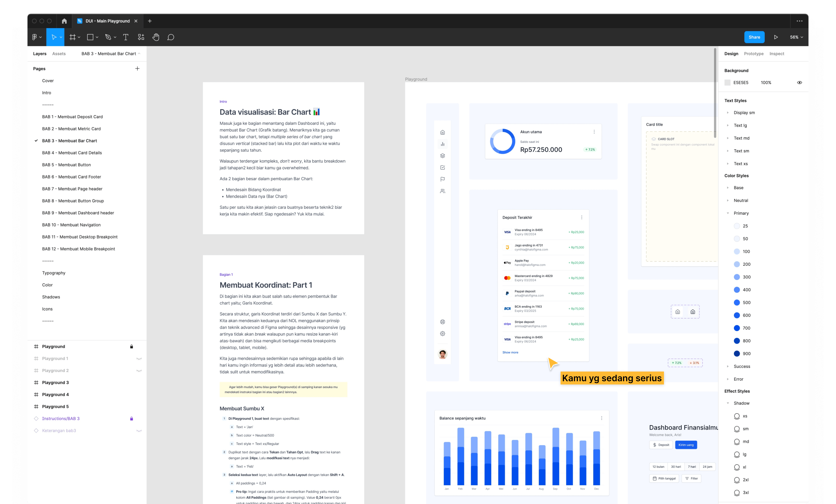Open the zoom level dropdown at 56%
This screenshot has height=504, width=836.
795,37
